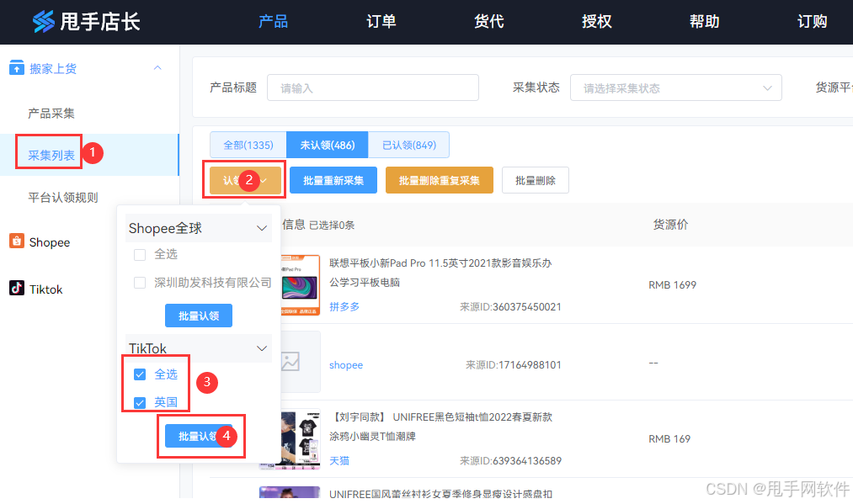Open the Tiktok sidebar section

coord(46,289)
